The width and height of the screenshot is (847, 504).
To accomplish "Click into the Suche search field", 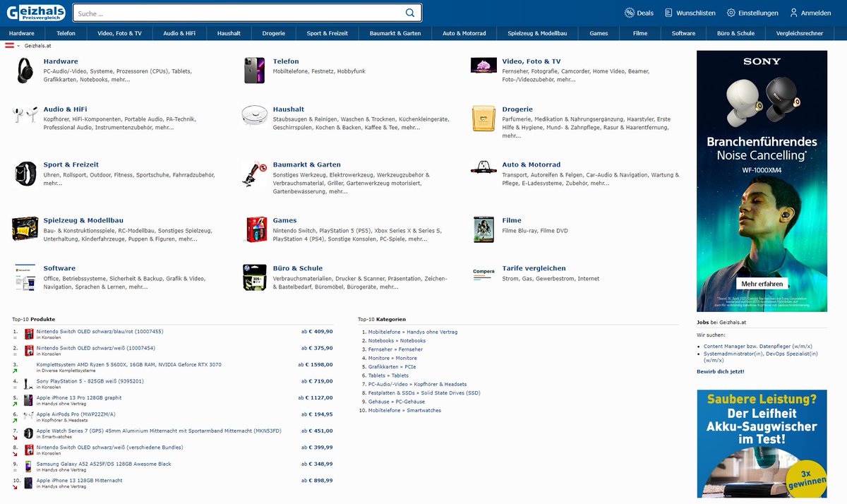I will pyautogui.click(x=236, y=13).
